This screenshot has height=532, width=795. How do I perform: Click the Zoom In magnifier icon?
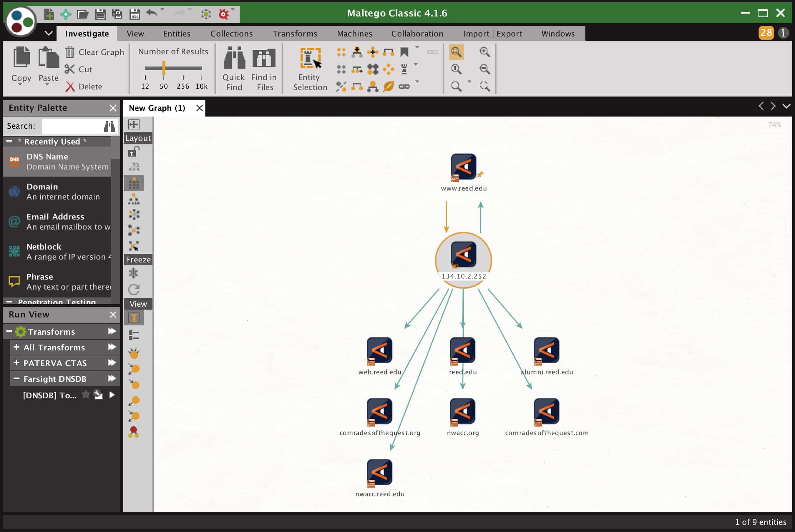coord(485,52)
